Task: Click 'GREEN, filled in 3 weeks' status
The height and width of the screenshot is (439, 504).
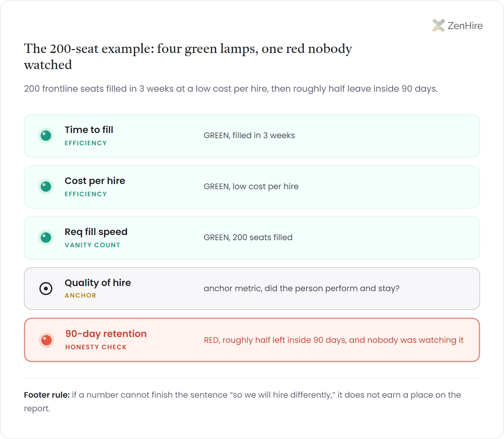Action: pyautogui.click(x=249, y=136)
